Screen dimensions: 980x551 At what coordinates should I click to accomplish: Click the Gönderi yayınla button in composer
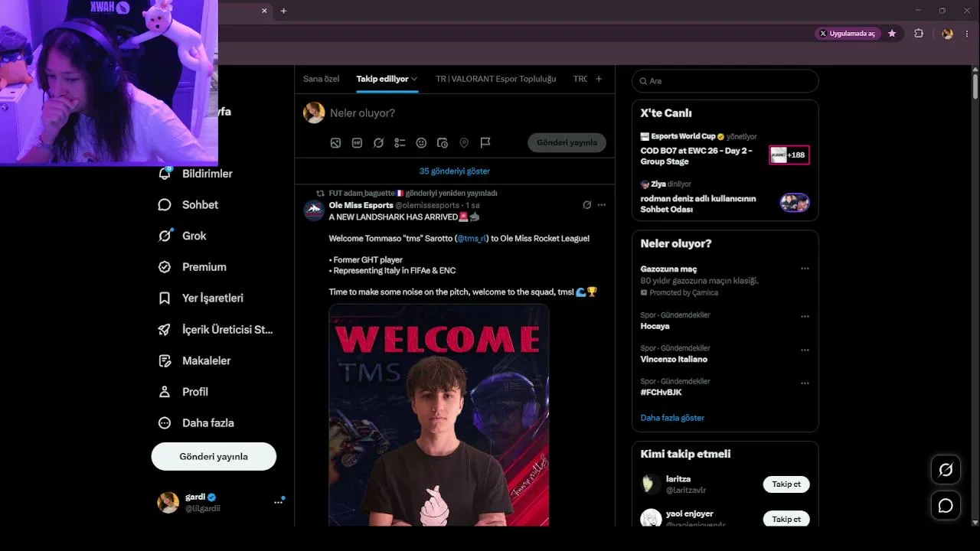click(x=567, y=142)
